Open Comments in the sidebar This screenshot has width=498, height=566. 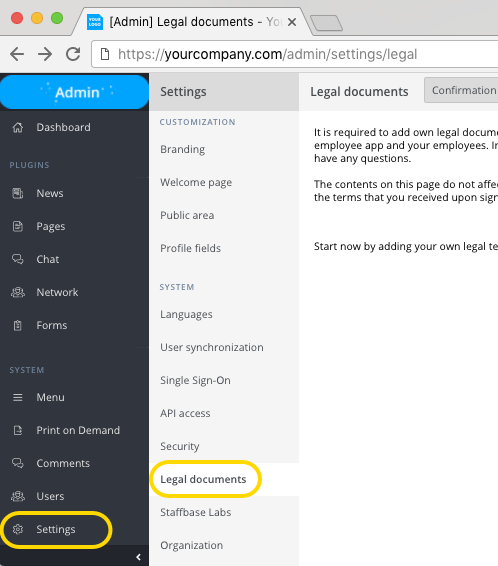point(74,463)
